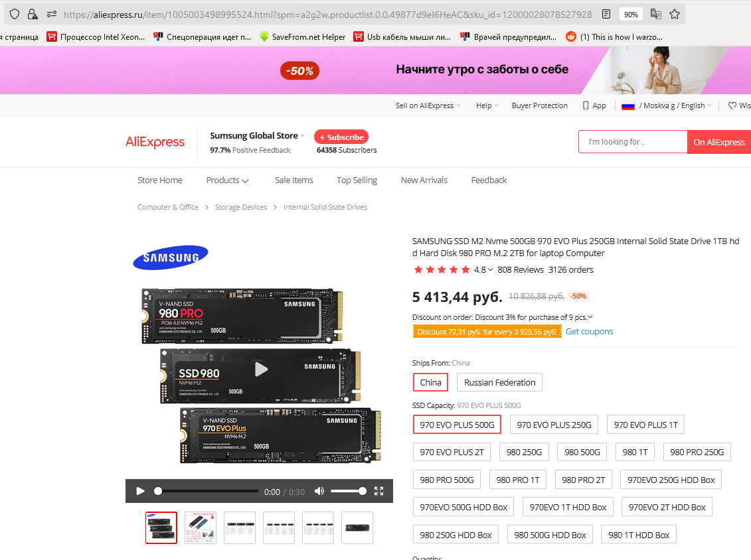Image resolution: width=751 pixels, height=560 pixels.
Task: Adjust the video volume slider
Action: coord(348,491)
